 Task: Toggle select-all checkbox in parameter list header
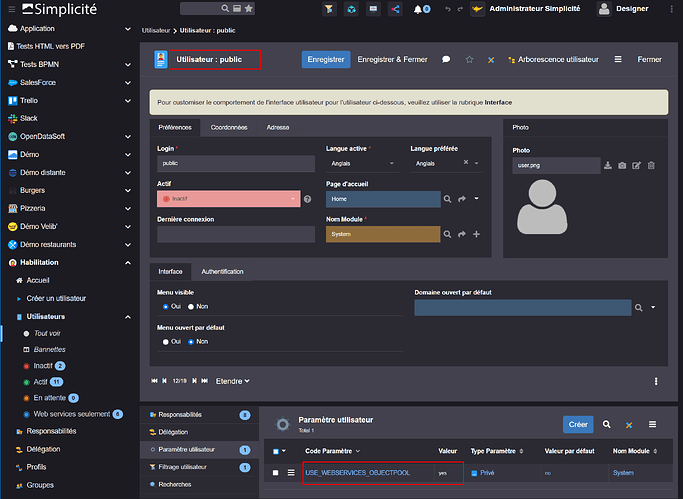tap(275, 452)
